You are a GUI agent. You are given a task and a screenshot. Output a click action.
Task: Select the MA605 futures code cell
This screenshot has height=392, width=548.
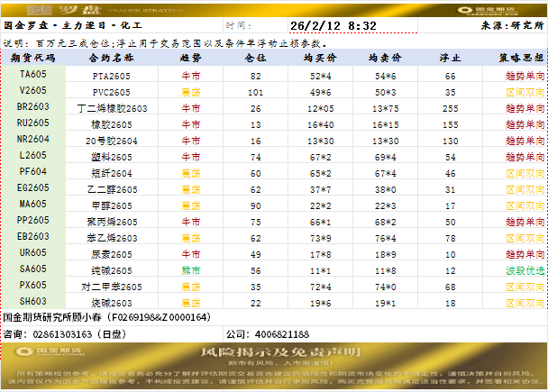32,204
